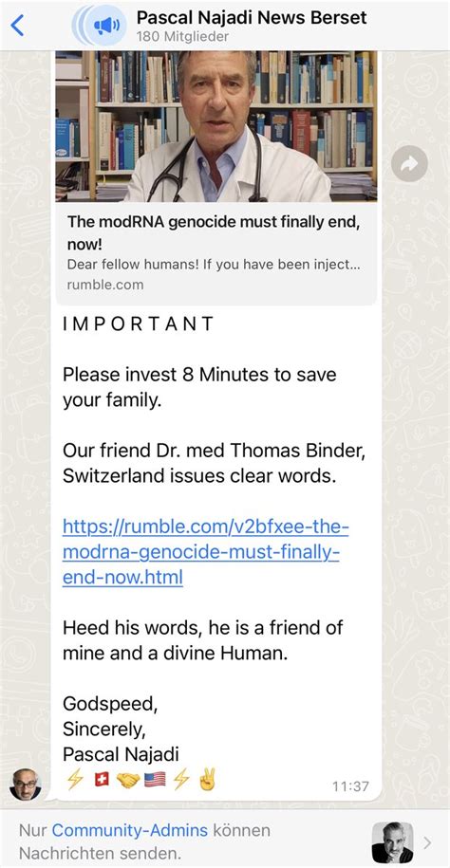The height and width of the screenshot is (868, 450).
Task: Tap the link preview title 'The modRNA genocide must finally end'
Action: click(214, 232)
